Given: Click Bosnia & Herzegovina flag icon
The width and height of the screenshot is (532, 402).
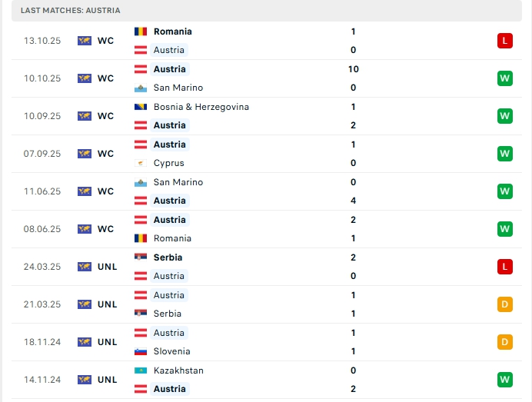Looking at the screenshot, I should coord(141,107).
